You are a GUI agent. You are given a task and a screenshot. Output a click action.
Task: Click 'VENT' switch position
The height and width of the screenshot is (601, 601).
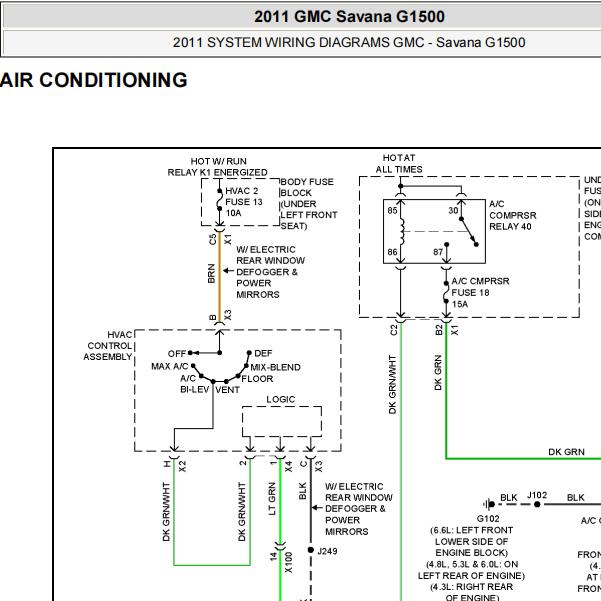pyautogui.click(x=227, y=390)
